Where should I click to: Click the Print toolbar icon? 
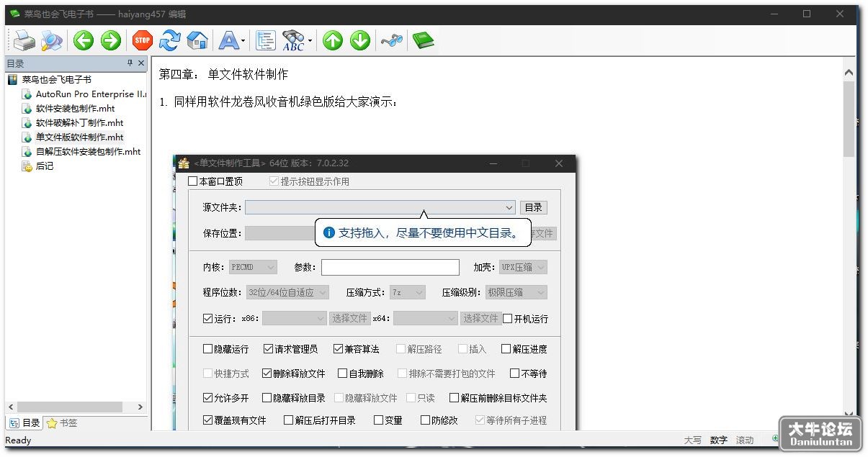24,40
